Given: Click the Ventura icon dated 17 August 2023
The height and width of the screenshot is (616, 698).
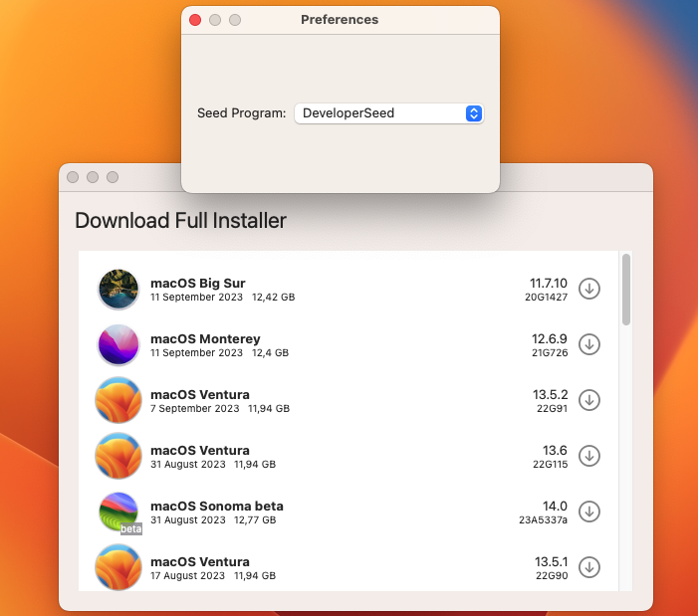Looking at the screenshot, I should [118, 567].
